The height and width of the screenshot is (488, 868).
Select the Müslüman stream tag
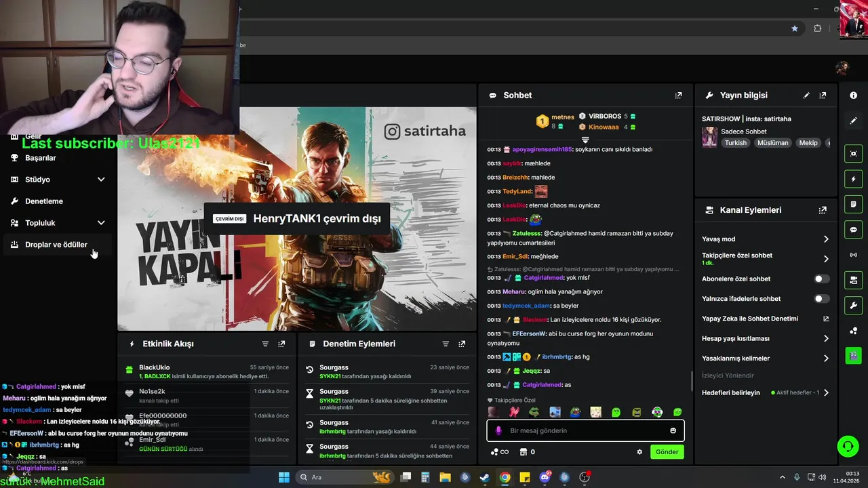772,143
